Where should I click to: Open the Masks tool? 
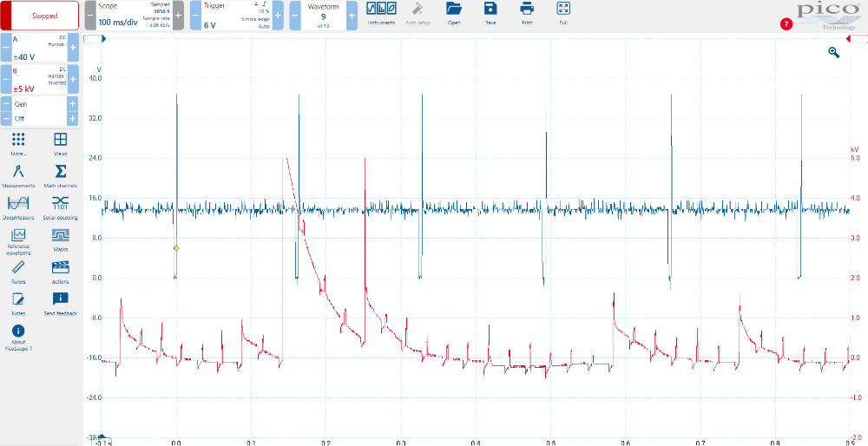61,239
